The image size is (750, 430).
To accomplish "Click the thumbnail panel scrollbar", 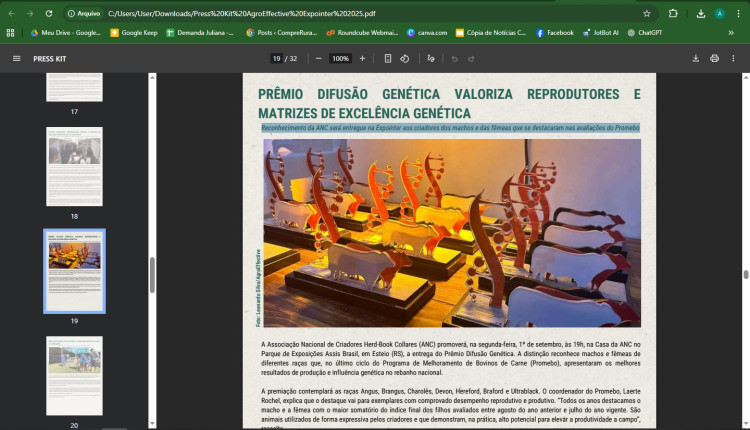I will click(152, 274).
